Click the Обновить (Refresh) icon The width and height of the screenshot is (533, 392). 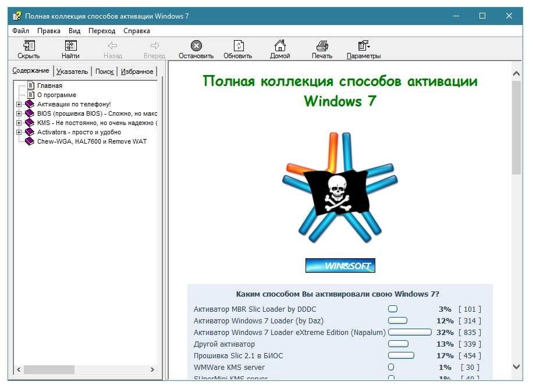pyautogui.click(x=239, y=45)
